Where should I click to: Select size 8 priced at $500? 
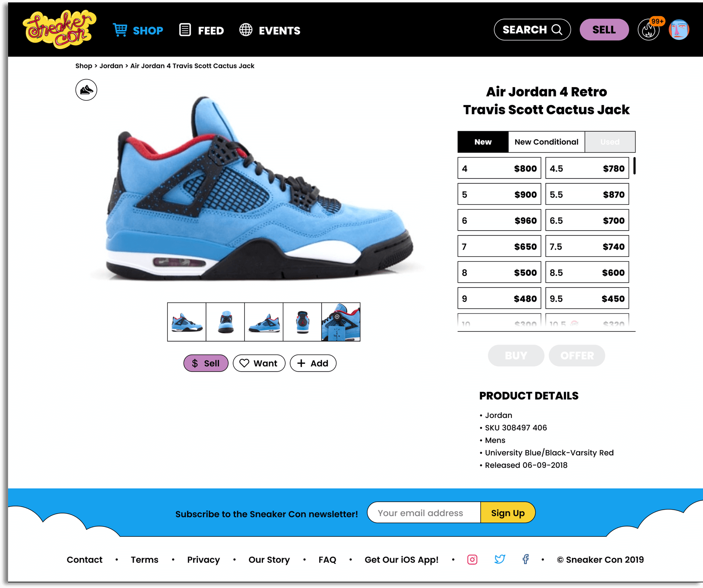point(499,273)
